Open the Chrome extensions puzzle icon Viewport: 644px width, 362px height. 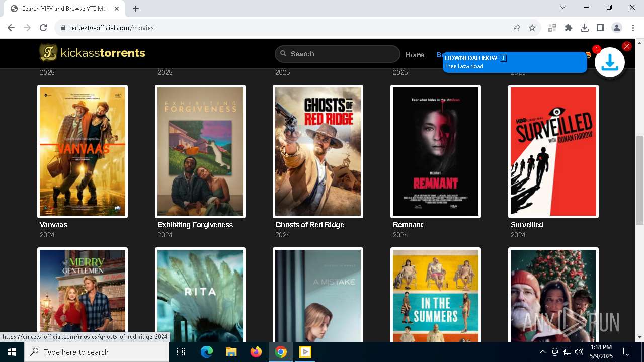click(569, 28)
